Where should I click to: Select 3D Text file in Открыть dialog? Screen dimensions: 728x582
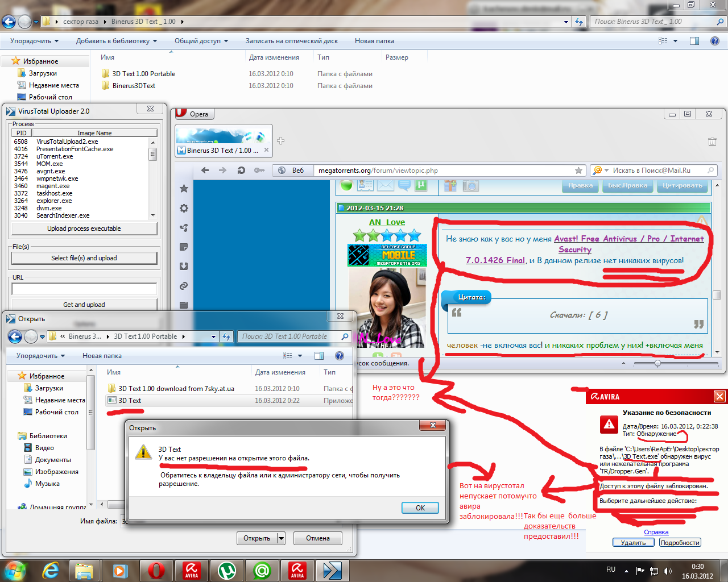(130, 401)
